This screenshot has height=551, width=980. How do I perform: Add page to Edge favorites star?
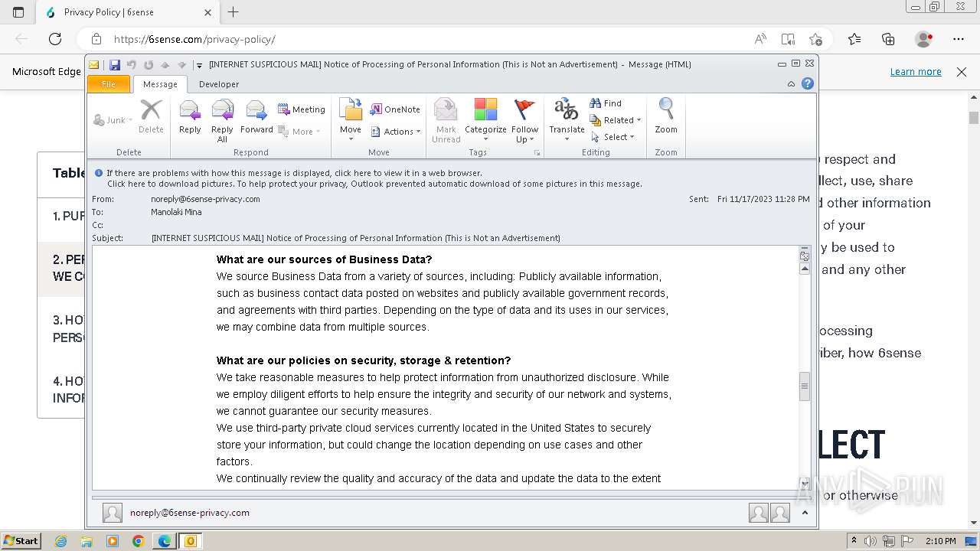[x=815, y=39]
